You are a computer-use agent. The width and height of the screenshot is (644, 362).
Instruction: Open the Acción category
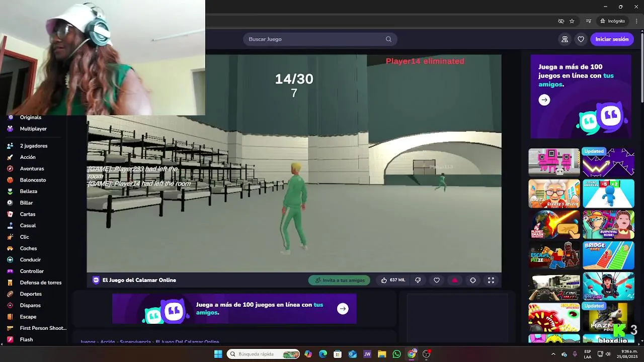pyautogui.click(x=28, y=157)
